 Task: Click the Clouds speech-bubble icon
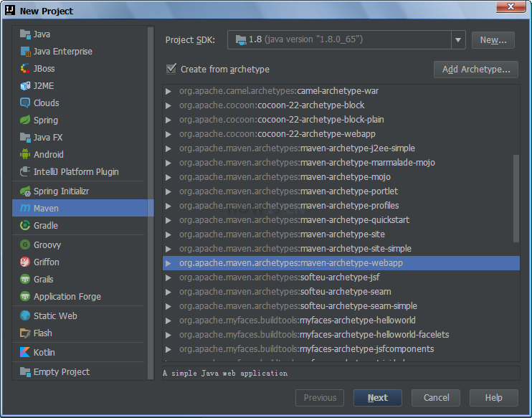(25, 103)
